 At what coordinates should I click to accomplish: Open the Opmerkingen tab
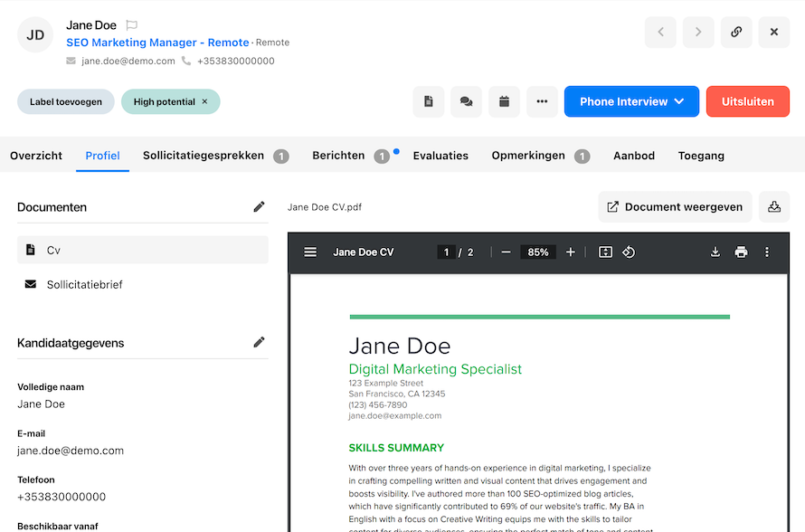(x=541, y=156)
